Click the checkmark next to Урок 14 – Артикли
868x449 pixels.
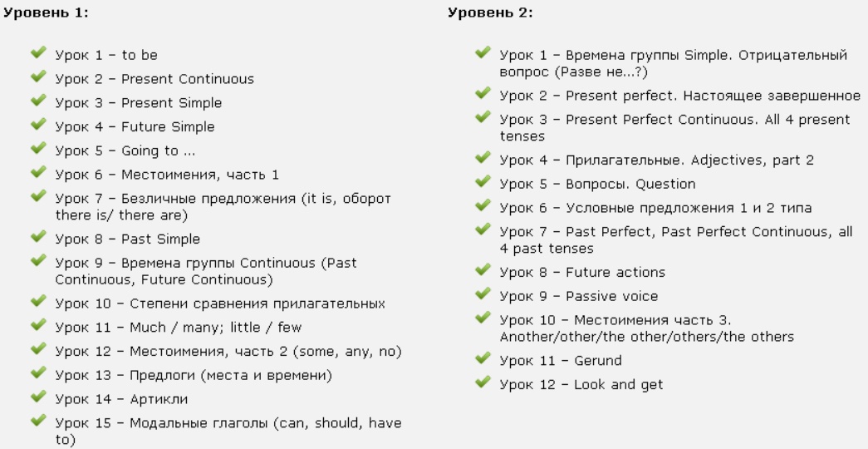pyautogui.click(x=37, y=399)
